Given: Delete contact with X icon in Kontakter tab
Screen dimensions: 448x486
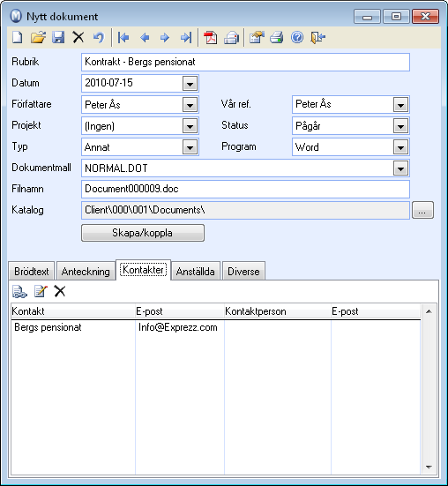Looking at the screenshot, I should click(x=60, y=291).
